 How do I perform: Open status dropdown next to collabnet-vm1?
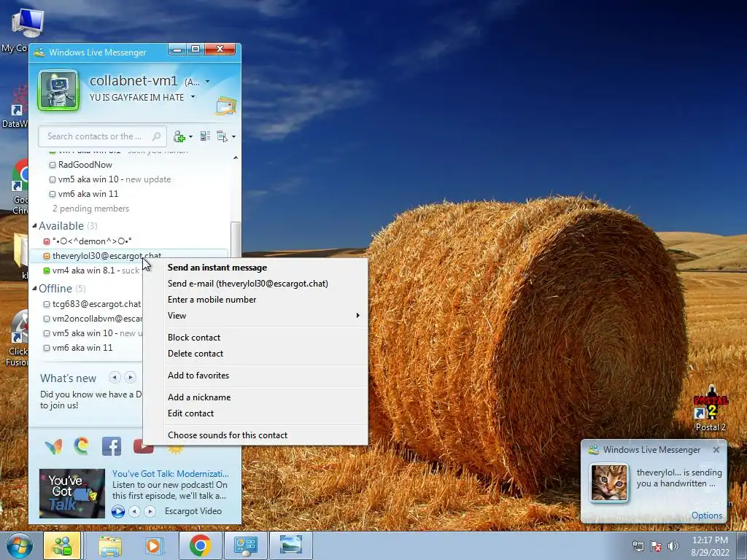[207, 82]
